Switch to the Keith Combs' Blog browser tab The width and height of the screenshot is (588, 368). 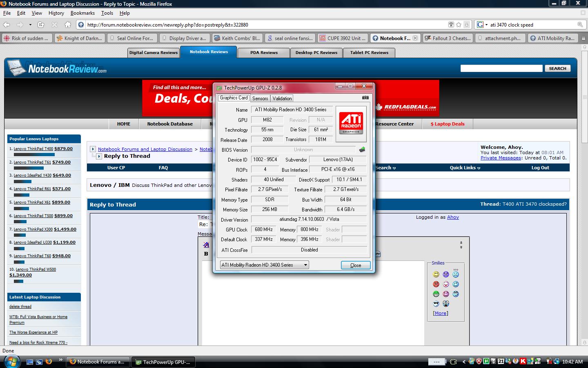coord(237,38)
